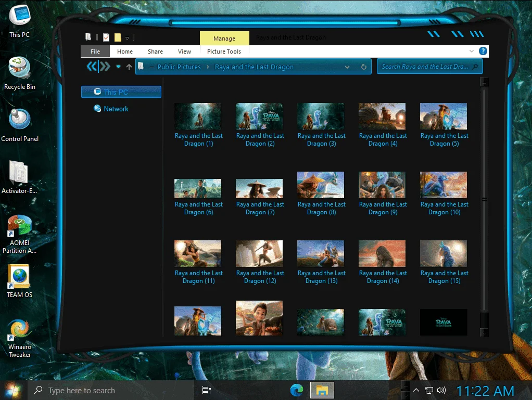Screen dimensions: 532x400
Task: Open Control Panel desktop icon
Action: point(20,125)
